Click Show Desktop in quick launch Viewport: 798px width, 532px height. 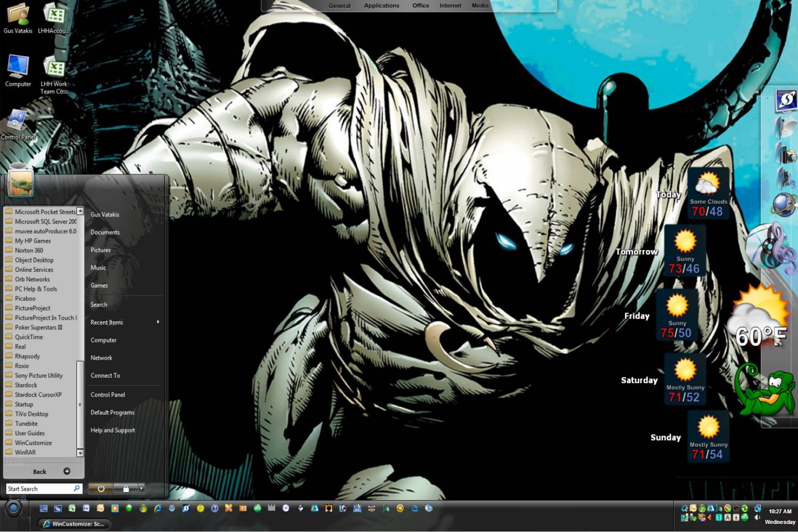coord(44,508)
